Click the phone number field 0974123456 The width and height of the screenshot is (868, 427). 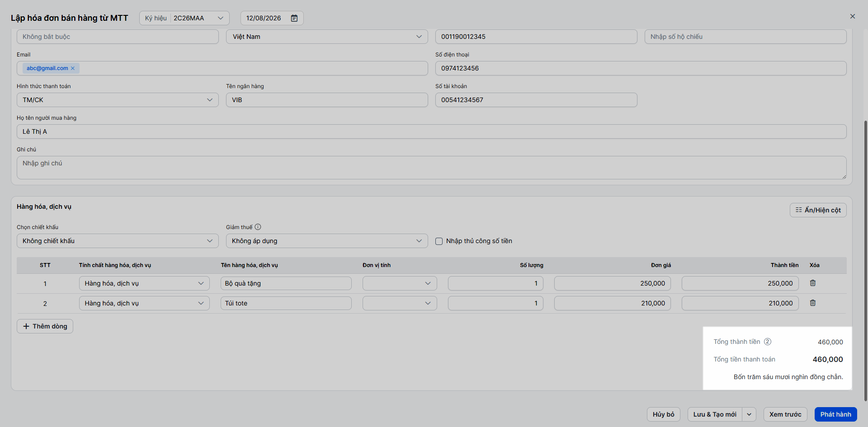(x=641, y=68)
